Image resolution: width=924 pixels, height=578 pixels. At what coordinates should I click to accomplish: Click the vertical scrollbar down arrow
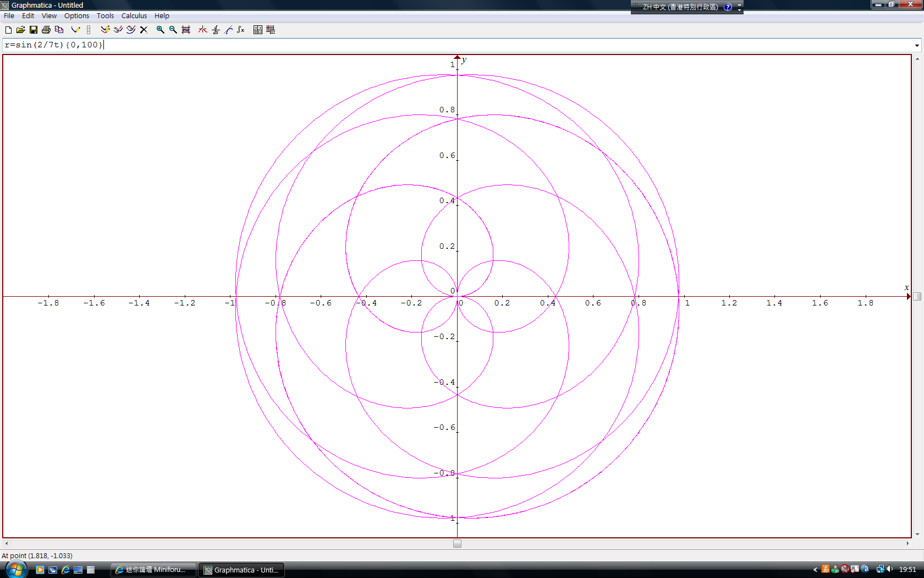pos(917,534)
